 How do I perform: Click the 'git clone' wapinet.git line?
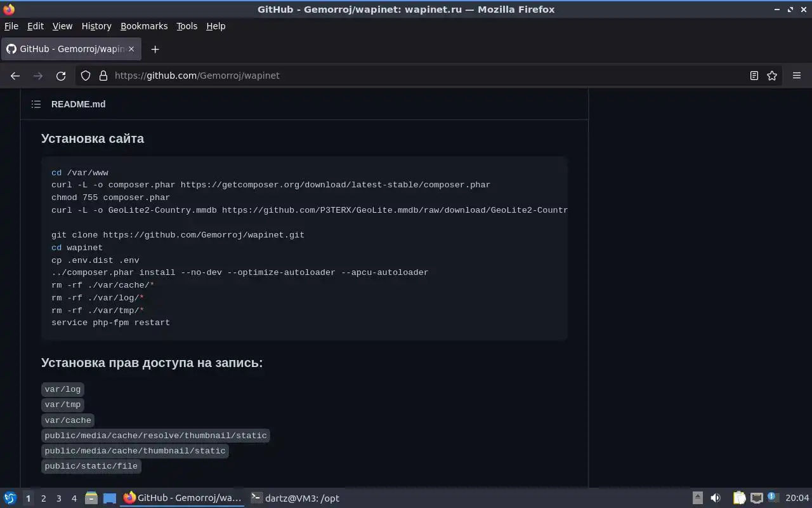click(178, 235)
